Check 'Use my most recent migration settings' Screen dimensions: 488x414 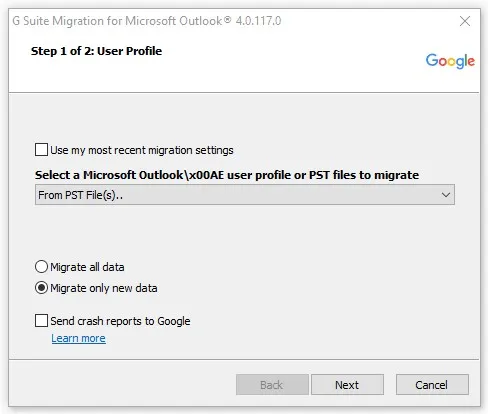tap(41, 150)
